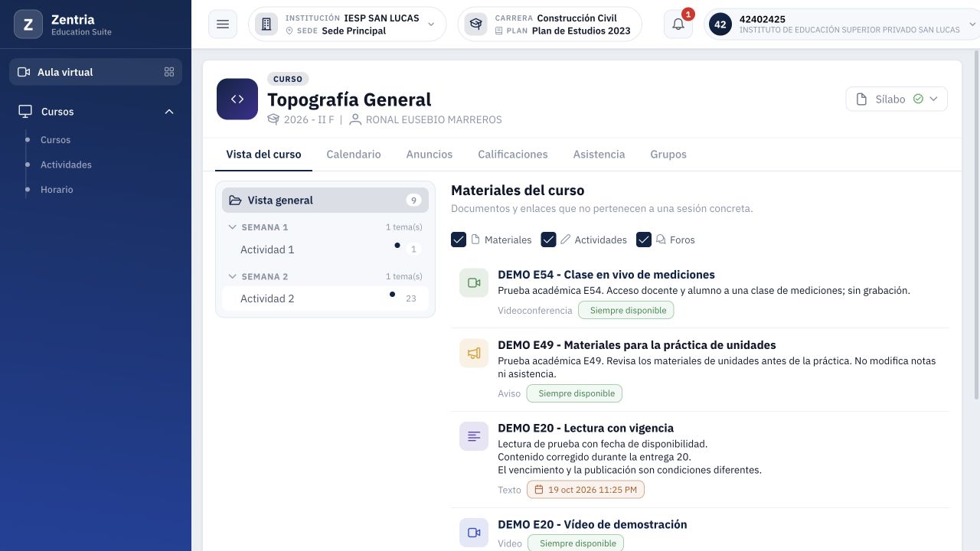Open DEMO E54 - Clase en vivo de mediciones
The width and height of the screenshot is (980, 551).
(606, 275)
